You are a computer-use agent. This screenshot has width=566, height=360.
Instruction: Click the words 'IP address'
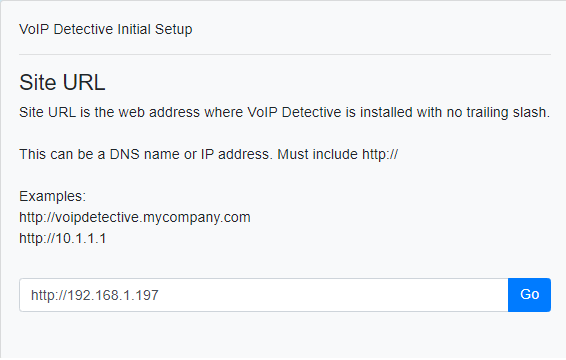236,154
